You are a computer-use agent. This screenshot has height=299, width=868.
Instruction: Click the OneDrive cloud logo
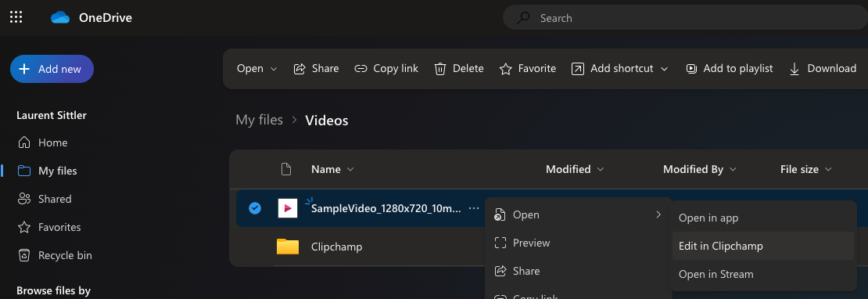click(x=60, y=18)
